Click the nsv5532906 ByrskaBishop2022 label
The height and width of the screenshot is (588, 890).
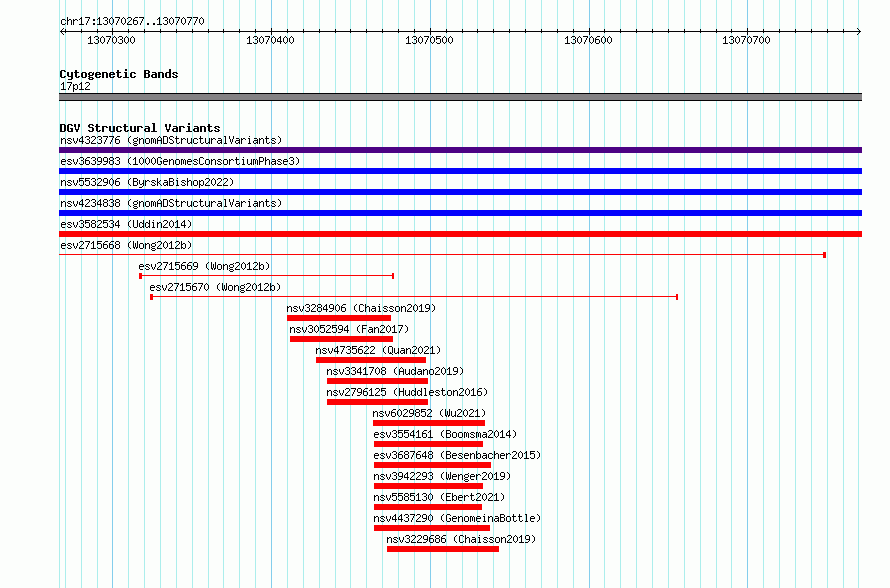(147, 182)
